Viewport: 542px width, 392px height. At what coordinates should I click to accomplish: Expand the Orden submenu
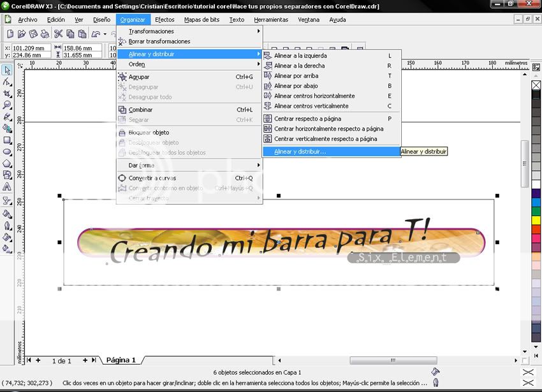(x=189, y=64)
